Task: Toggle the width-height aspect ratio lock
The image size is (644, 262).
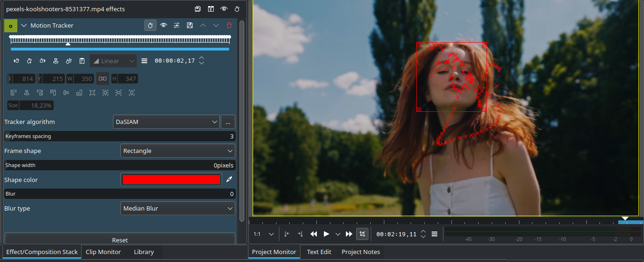Action: pyautogui.click(x=103, y=79)
